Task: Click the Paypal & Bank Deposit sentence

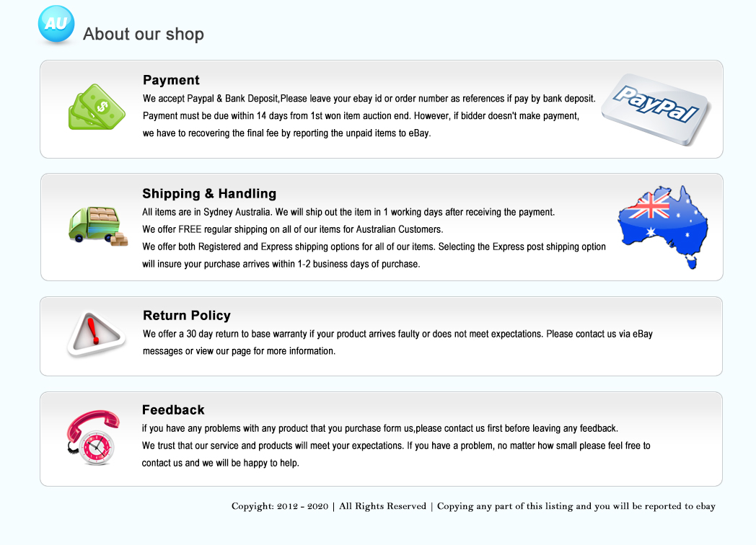Action: tap(369, 98)
